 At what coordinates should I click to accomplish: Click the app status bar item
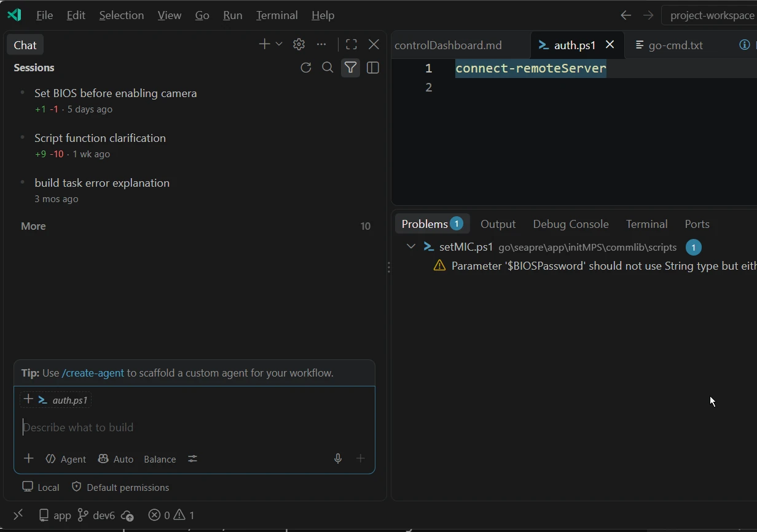tap(55, 515)
